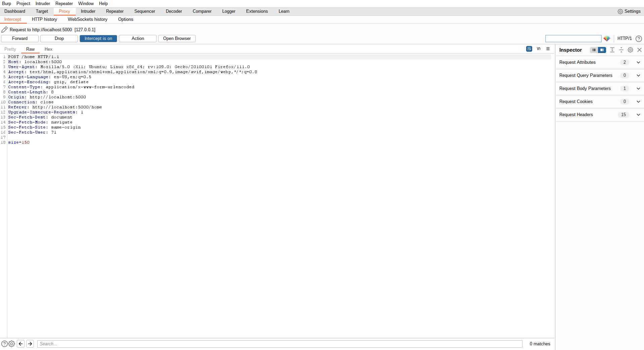
Task: Click the size=150 body parameter line
Action: tap(19, 142)
